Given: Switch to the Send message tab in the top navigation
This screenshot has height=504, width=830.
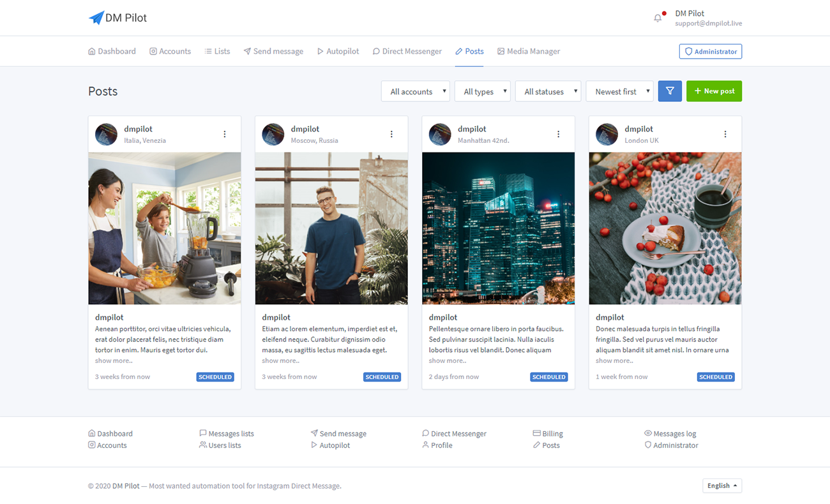Looking at the screenshot, I should pos(273,51).
